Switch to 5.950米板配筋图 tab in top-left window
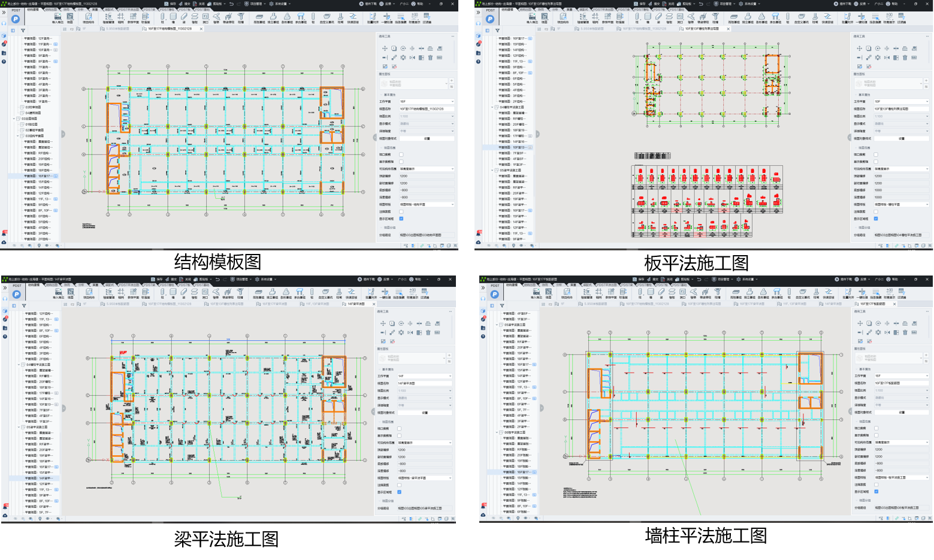Image resolution: width=934 pixels, height=560 pixels. coord(116,29)
